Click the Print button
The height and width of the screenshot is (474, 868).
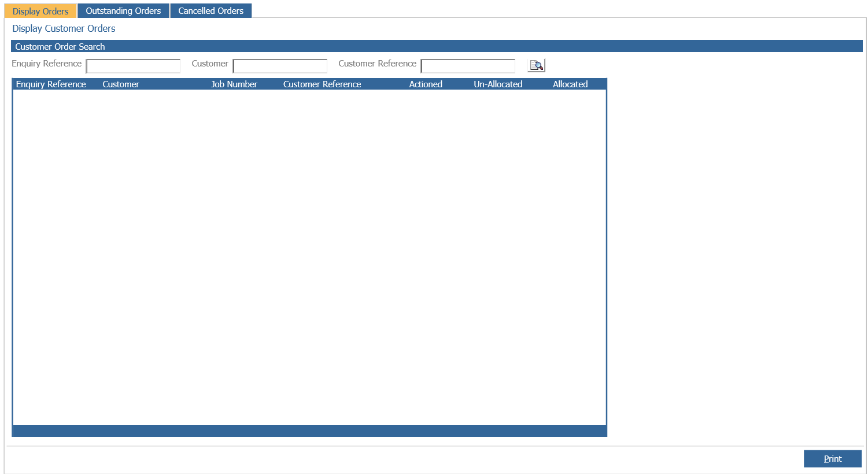(x=833, y=459)
